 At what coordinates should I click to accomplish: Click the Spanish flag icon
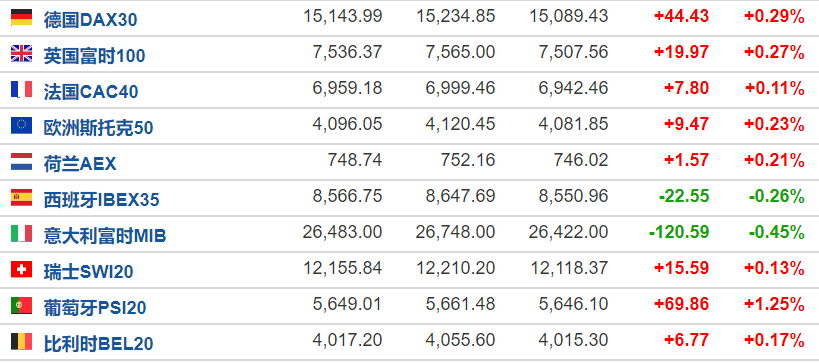click(x=21, y=197)
